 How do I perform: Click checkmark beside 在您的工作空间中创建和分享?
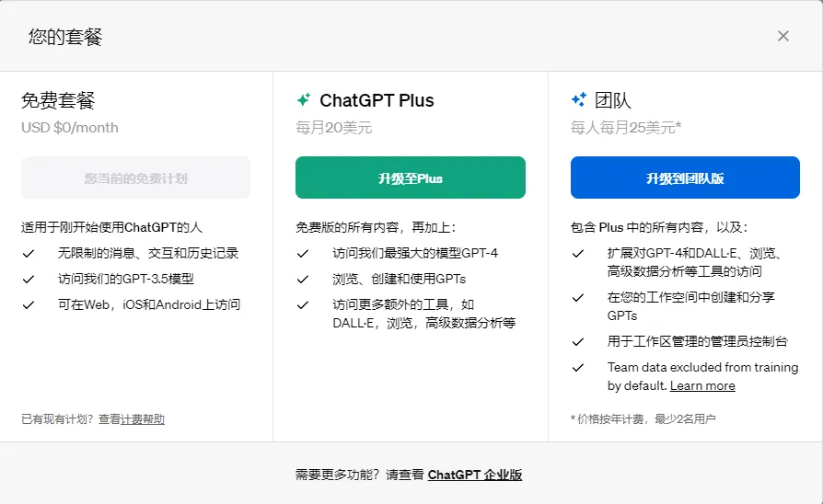578,298
